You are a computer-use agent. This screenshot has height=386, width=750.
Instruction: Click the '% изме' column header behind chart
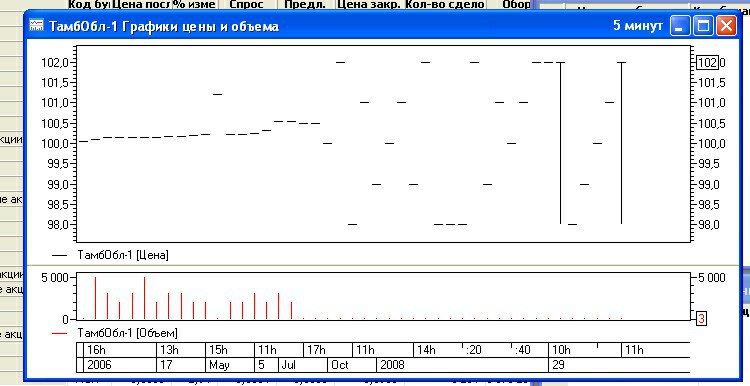tap(194, 4)
